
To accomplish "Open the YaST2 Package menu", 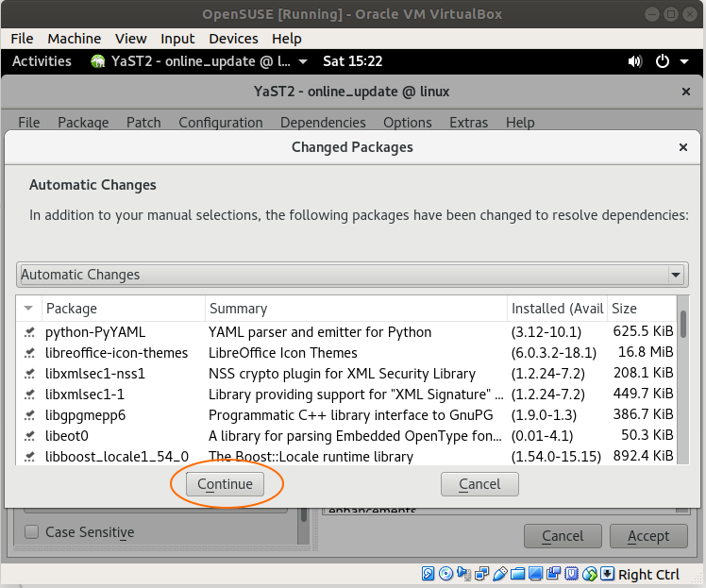I will 83,123.
